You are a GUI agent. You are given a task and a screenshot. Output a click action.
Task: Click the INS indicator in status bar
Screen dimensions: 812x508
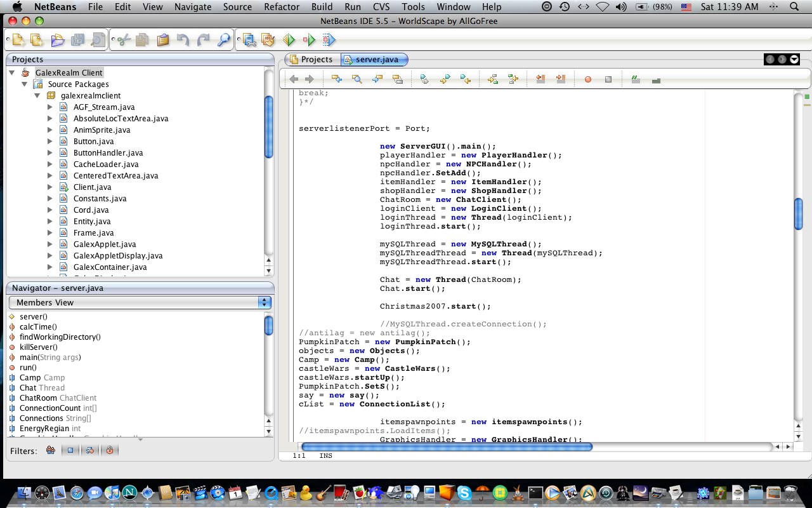pos(325,456)
